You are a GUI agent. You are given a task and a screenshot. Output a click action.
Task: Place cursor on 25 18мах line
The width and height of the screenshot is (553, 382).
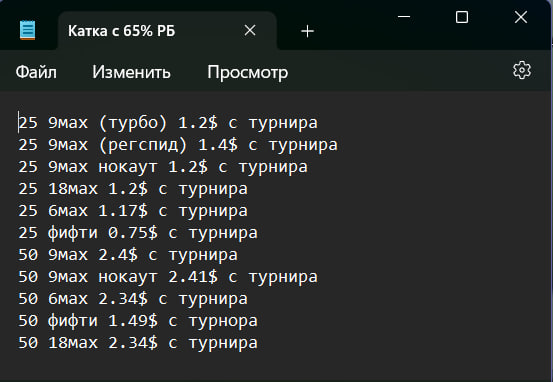(x=133, y=189)
